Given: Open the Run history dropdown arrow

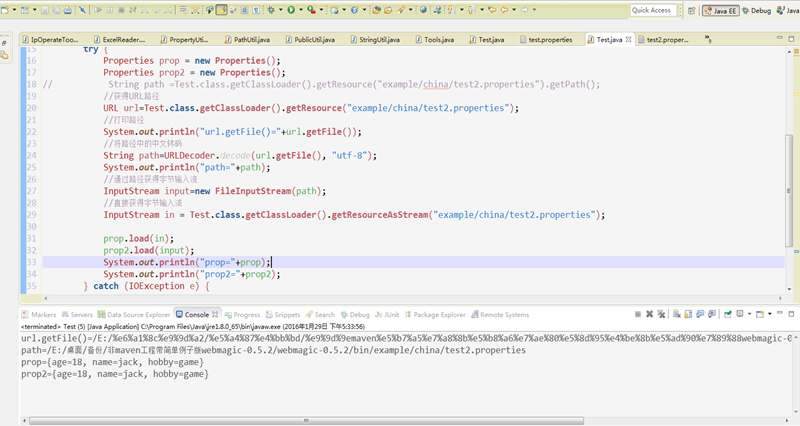Looking at the screenshot, I should pyautogui.click(x=301, y=10).
